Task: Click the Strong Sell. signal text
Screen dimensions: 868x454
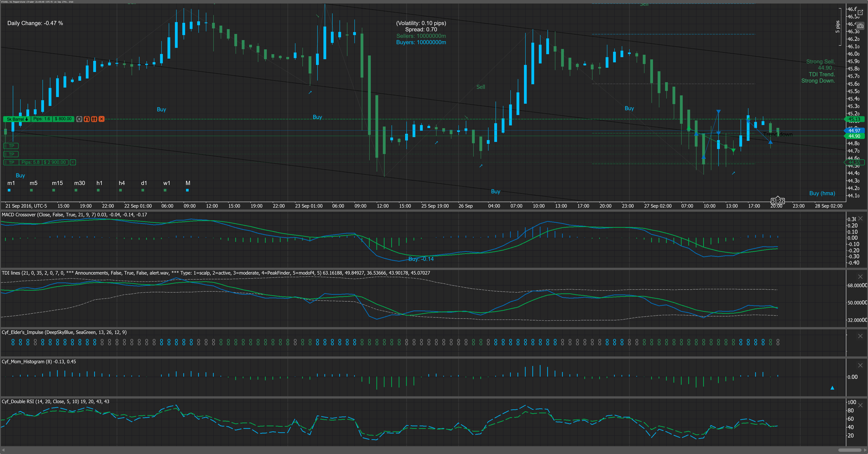Action: pyautogui.click(x=820, y=62)
